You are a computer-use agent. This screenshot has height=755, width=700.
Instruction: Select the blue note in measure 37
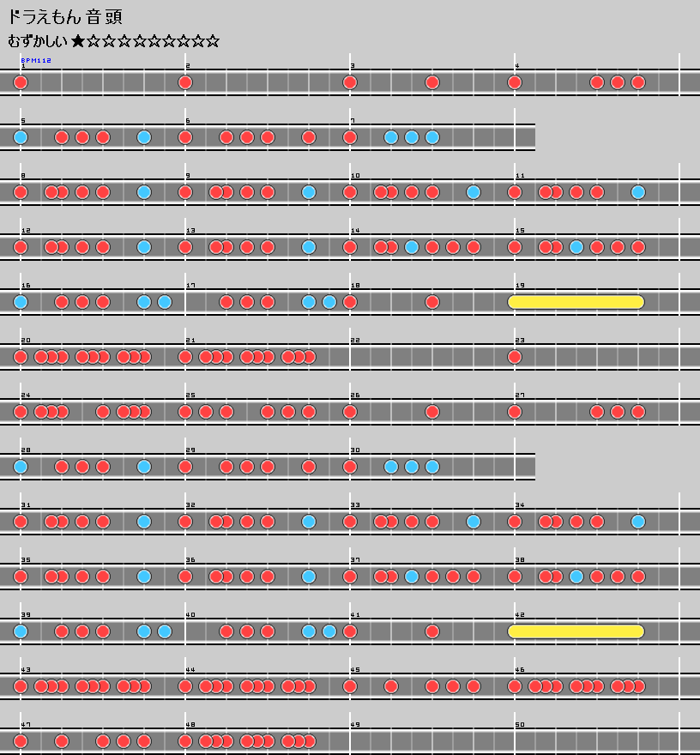412,577
